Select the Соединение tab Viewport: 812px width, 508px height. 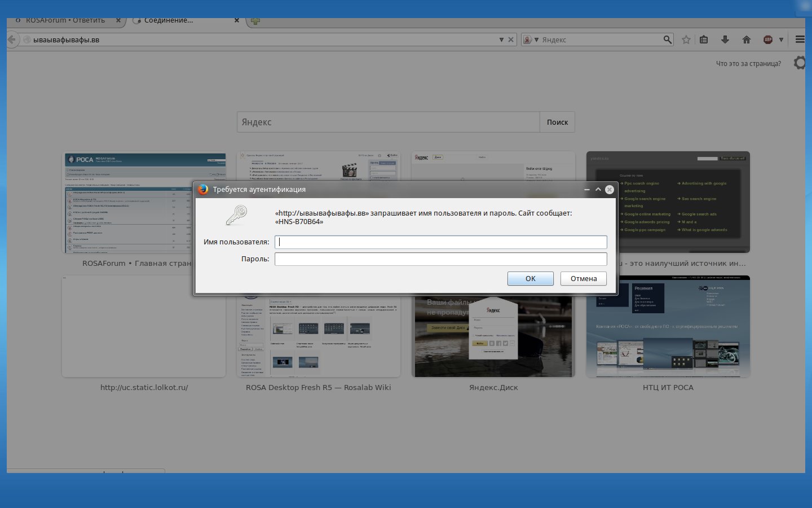[x=168, y=20]
